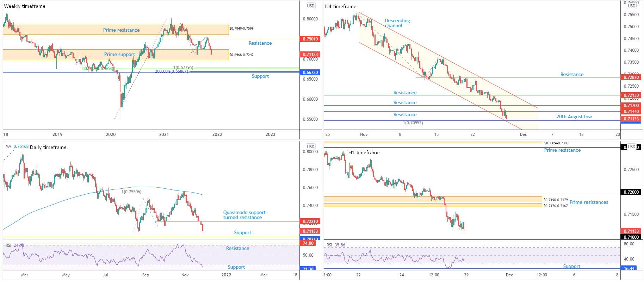644x282 pixels.
Task: Click the Dec marker on H4 time axis
Action: (524, 134)
